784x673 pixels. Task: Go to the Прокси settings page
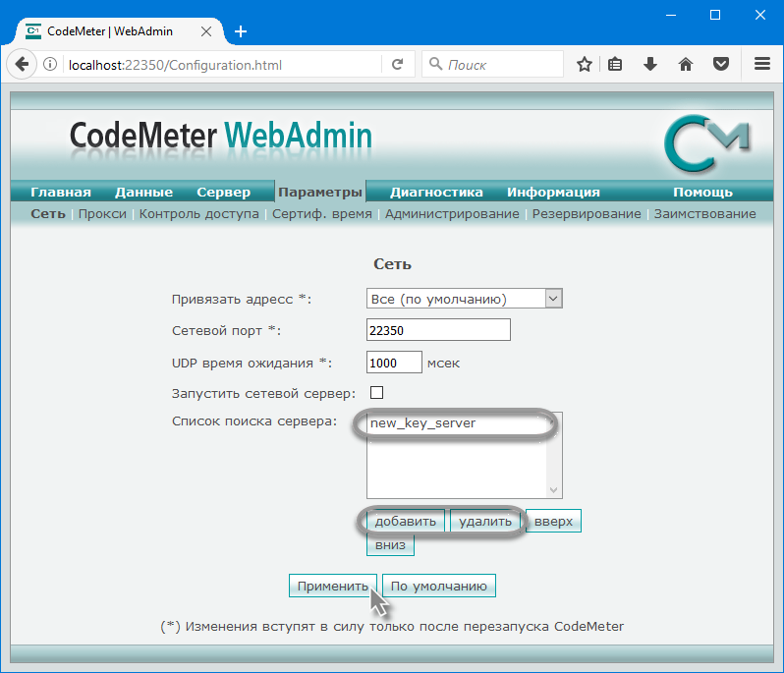click(x=102, y=214)
